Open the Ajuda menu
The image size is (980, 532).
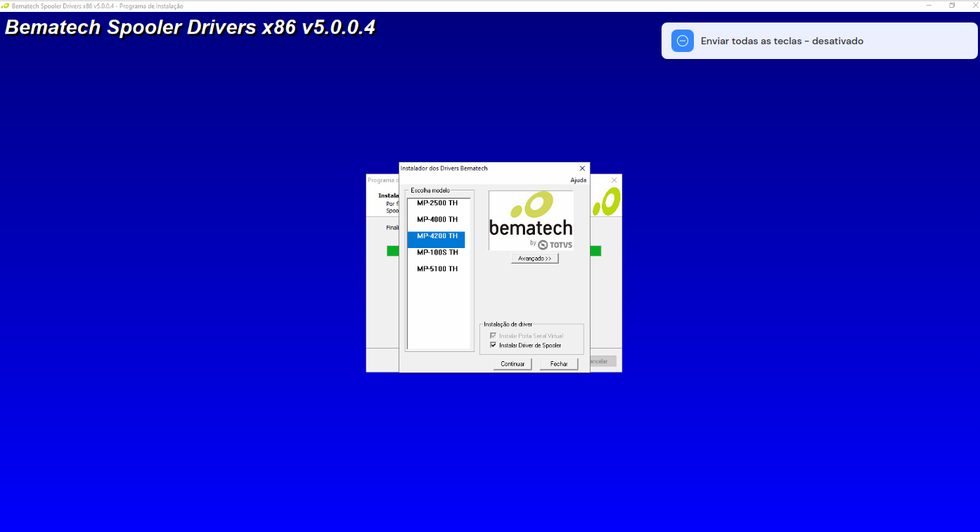click(x=578, y=181)
